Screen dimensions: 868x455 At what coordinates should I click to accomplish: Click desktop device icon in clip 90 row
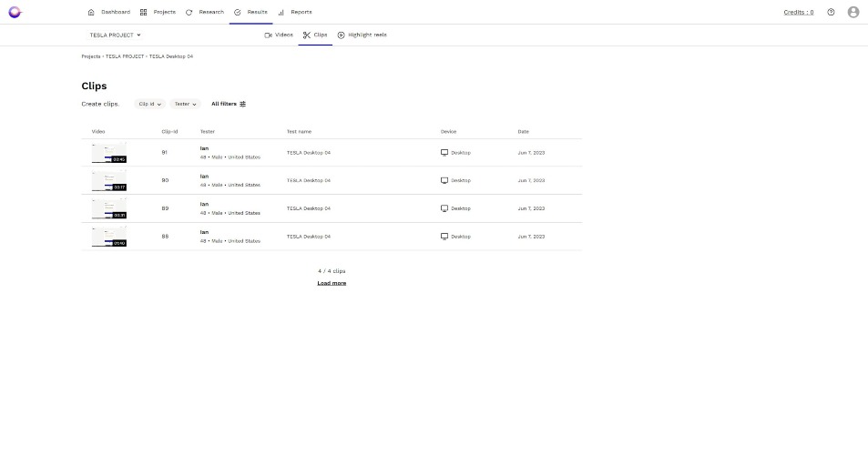[x=444, y=180]
